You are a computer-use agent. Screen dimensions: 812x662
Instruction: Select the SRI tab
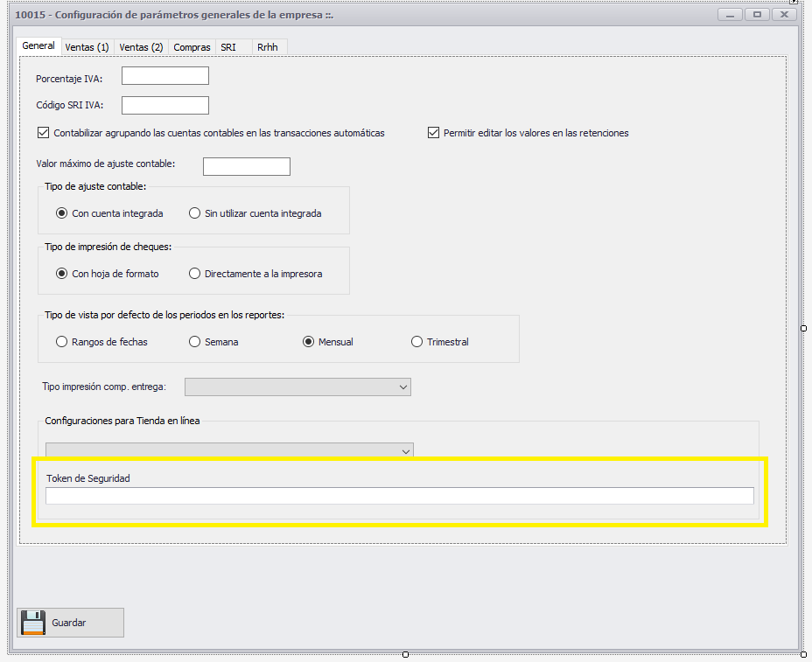pyautogui.click(x=228, y=47)
